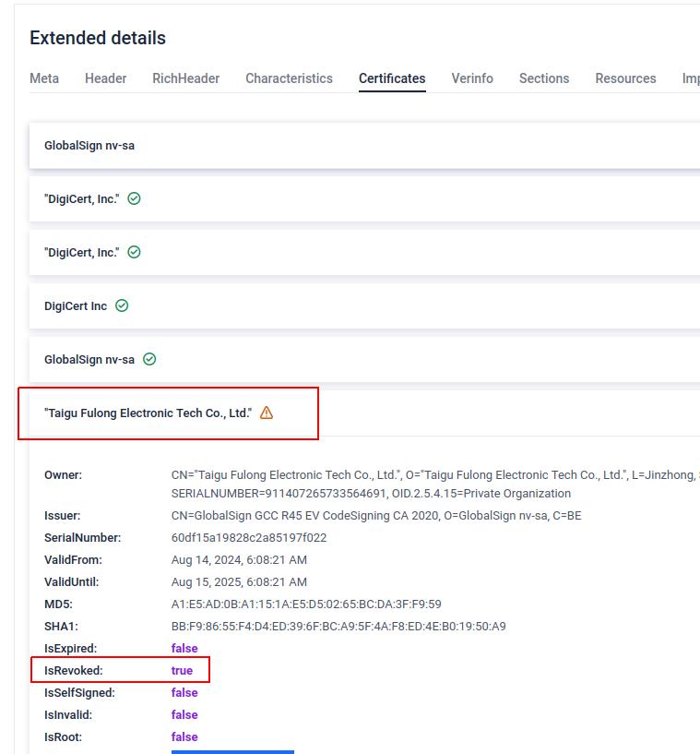
Task: Click the SERIALNUMBER=911407265733564691 line
Action: 371,494
